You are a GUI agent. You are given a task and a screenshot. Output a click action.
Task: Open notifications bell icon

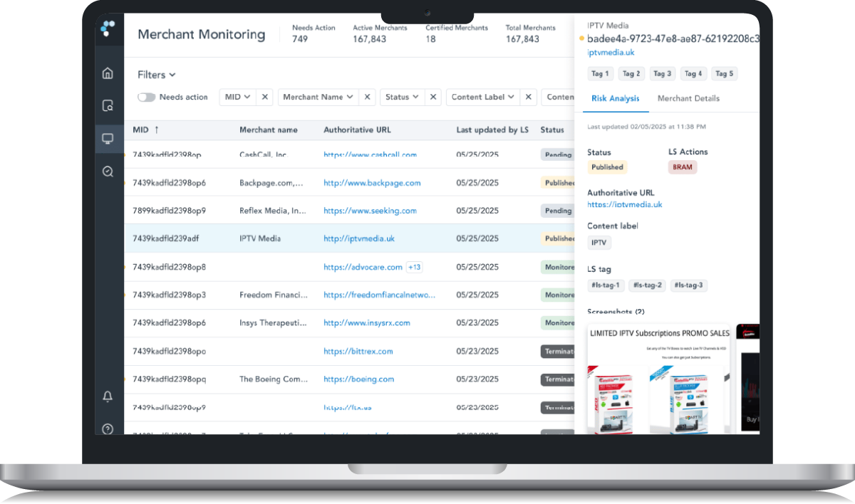pyautogui.click(x=108, y=397)
